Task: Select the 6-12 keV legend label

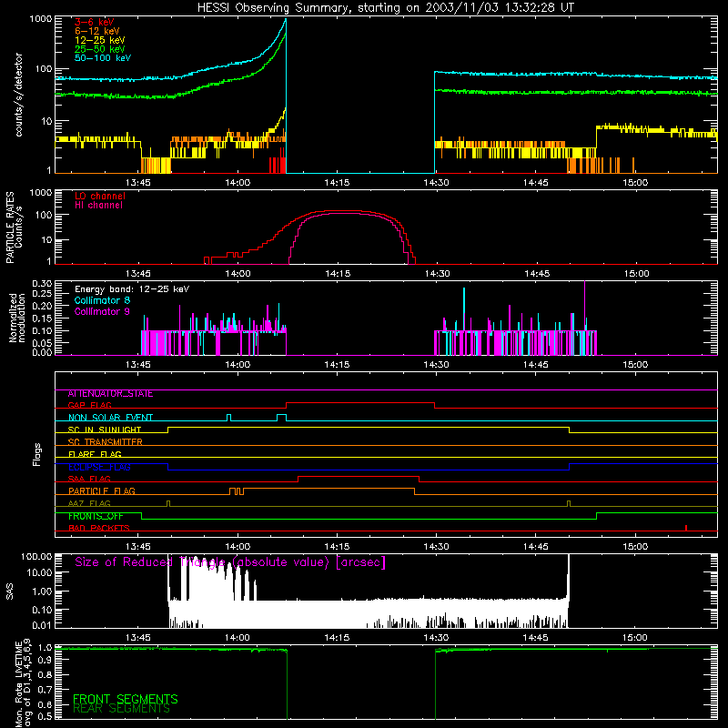Action: pos(97,31)
